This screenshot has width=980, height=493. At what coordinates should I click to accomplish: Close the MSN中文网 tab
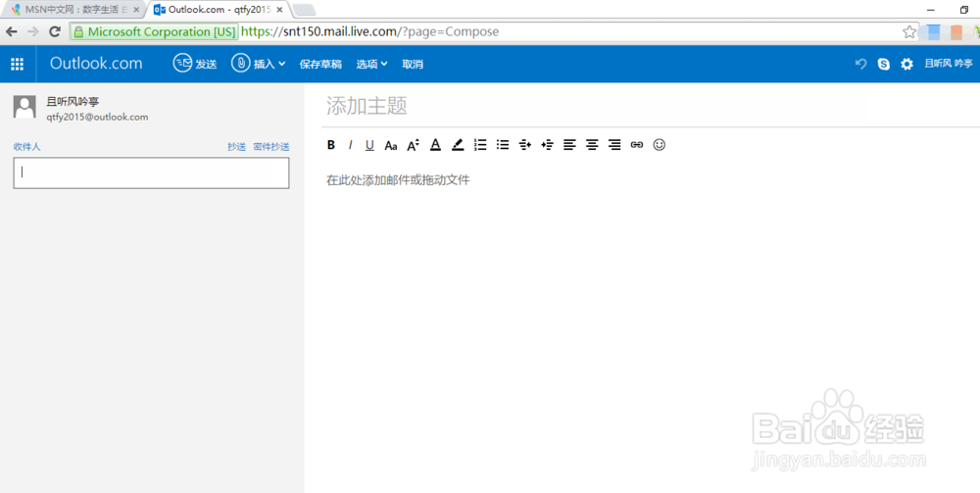point(136,10)
